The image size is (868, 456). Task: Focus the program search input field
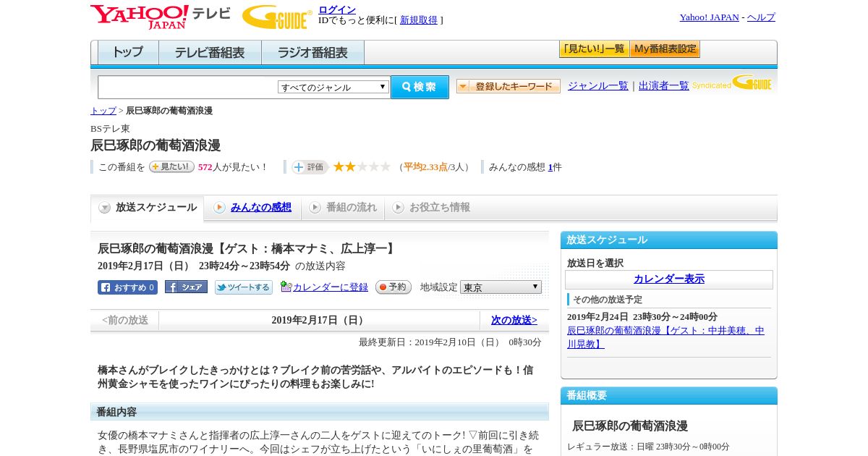click(188, 88)
